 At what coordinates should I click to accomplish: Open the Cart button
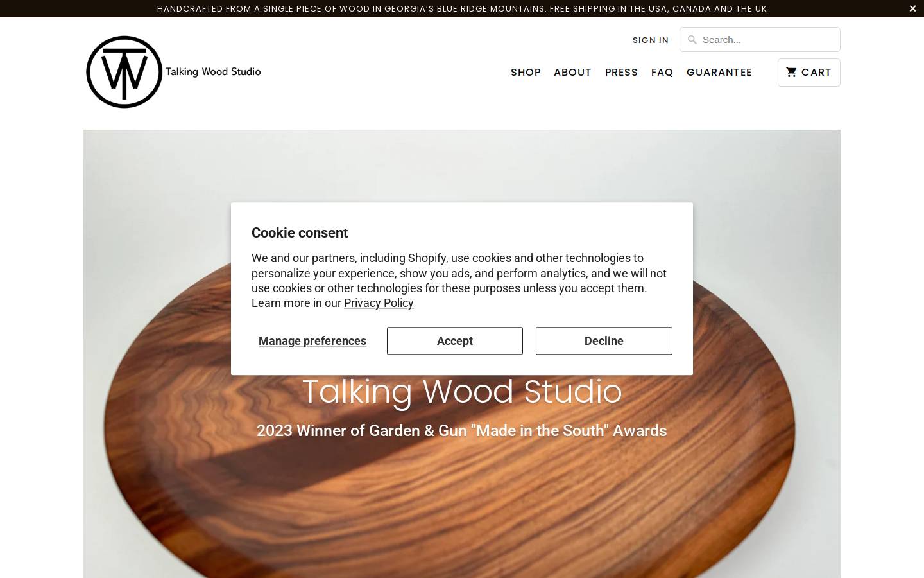pos(809,73)
